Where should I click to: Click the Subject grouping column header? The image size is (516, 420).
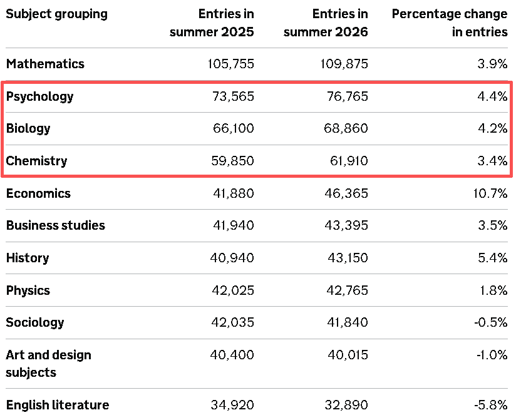pyautogui.click(x=56, y=14)
